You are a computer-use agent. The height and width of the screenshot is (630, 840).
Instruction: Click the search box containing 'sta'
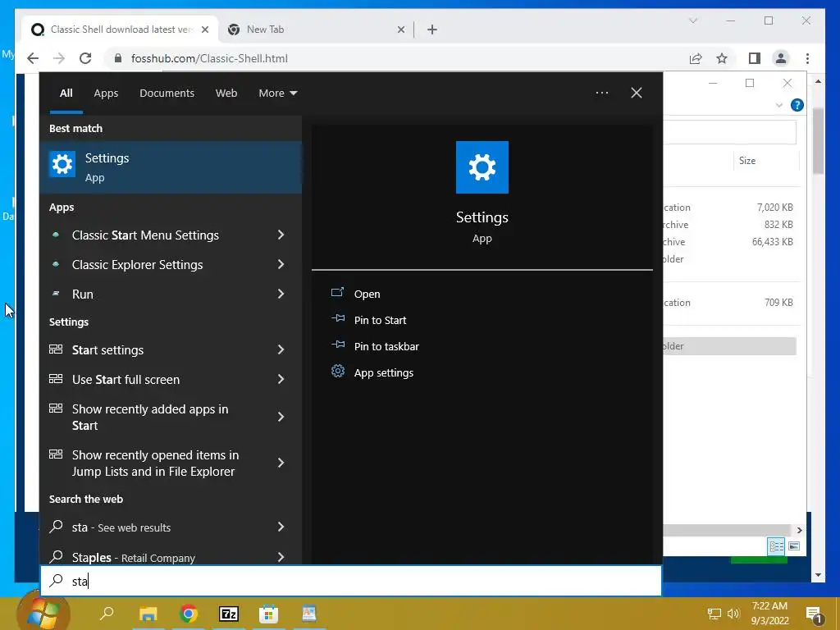pyautogui.click(x=351, y=581)
